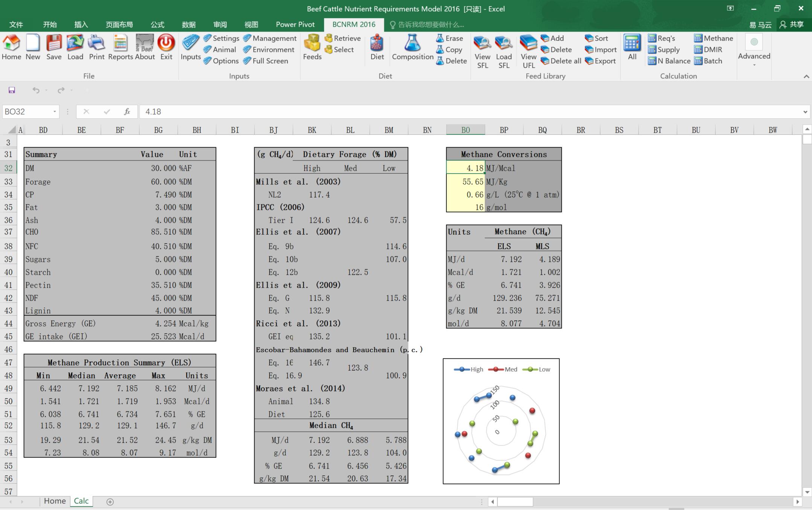
Task: Click the Print icon
Action: tap(96, 47)
